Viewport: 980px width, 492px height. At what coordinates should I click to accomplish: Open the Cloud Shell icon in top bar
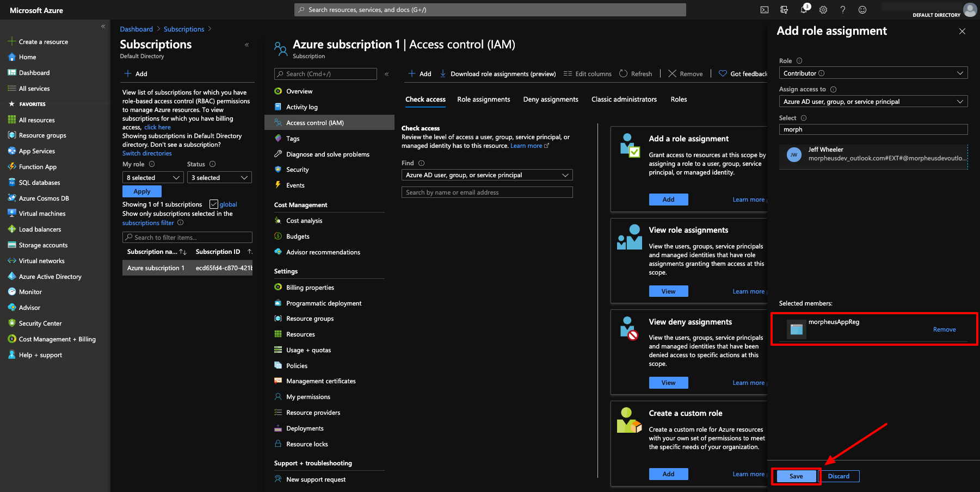click(x=764, y=10)
